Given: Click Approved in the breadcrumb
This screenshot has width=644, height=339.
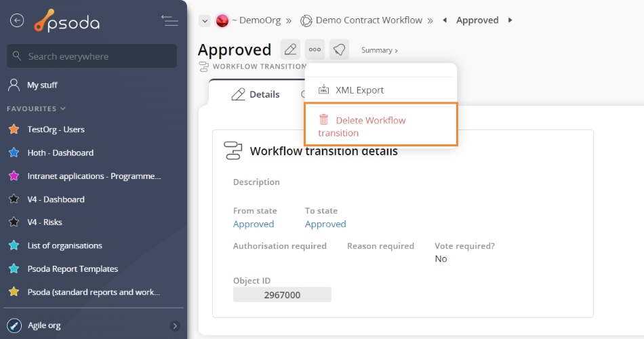Looking at the screenshot, I should coord(477,20).
